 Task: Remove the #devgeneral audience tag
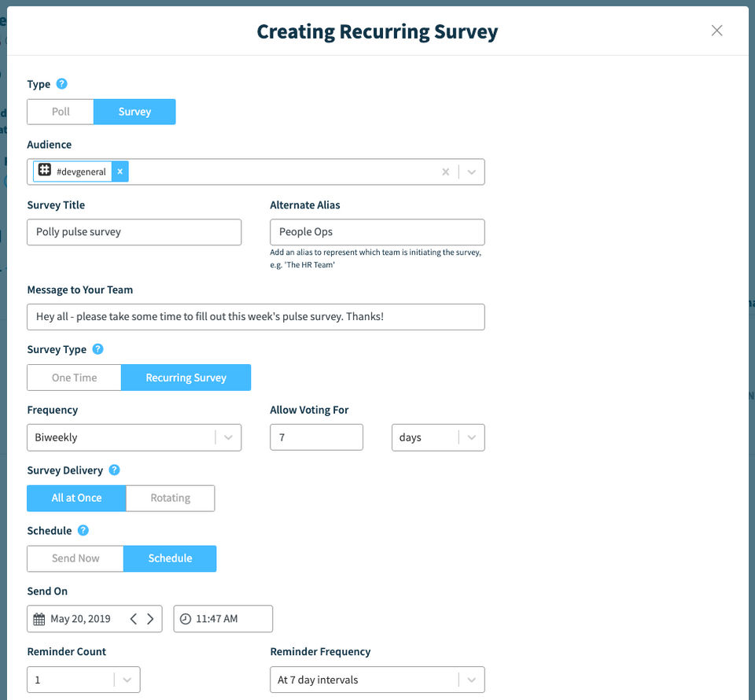click(x=120, y=171)
